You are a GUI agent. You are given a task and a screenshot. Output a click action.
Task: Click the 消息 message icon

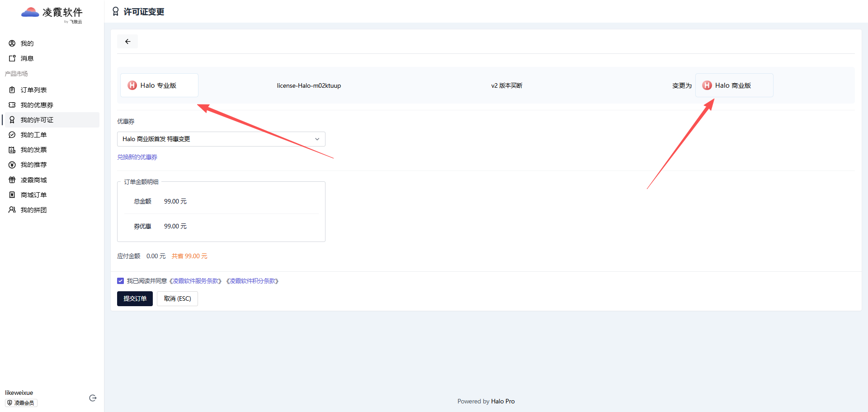(x=12, y=58)
